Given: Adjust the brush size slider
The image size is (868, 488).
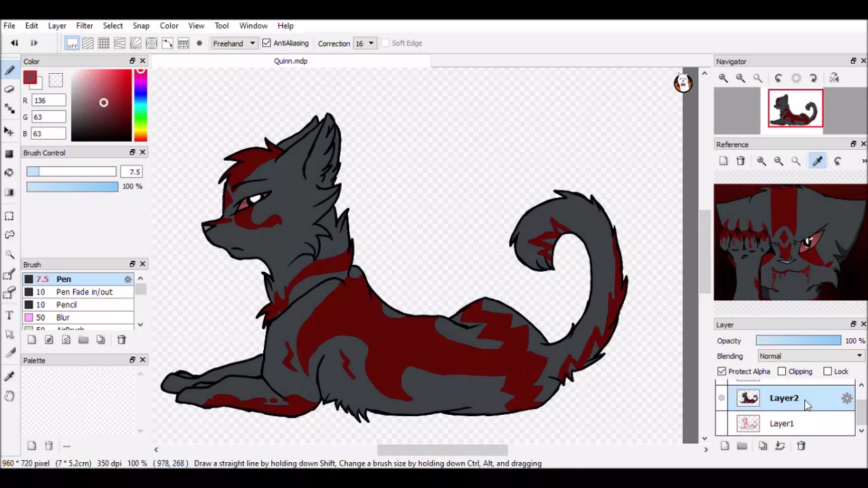Looking at the screenshot, I should pyautogui.click(x=71, y=172).
